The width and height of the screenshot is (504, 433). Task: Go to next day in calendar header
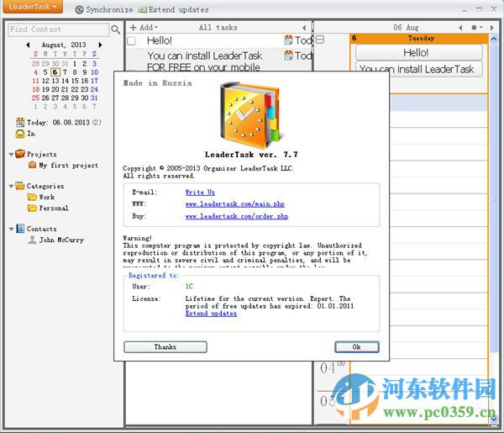[491, 28]
